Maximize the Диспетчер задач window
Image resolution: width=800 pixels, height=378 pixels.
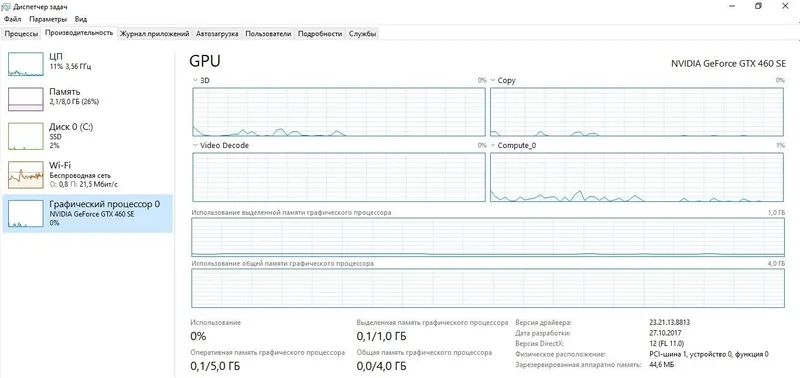point(759,6)
